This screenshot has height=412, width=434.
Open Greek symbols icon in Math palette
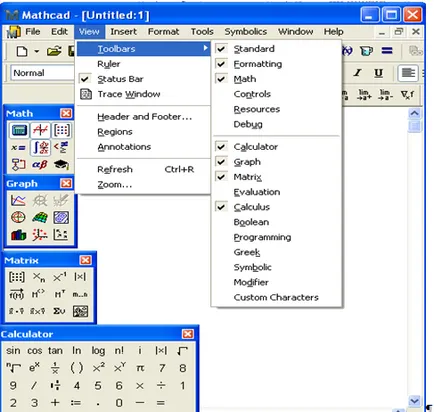40,164
